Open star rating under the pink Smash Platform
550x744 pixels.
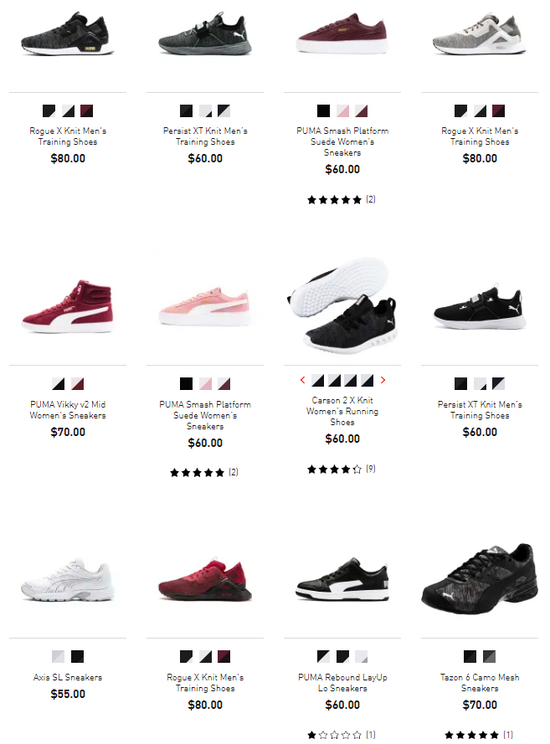click(x=204, y=473)
